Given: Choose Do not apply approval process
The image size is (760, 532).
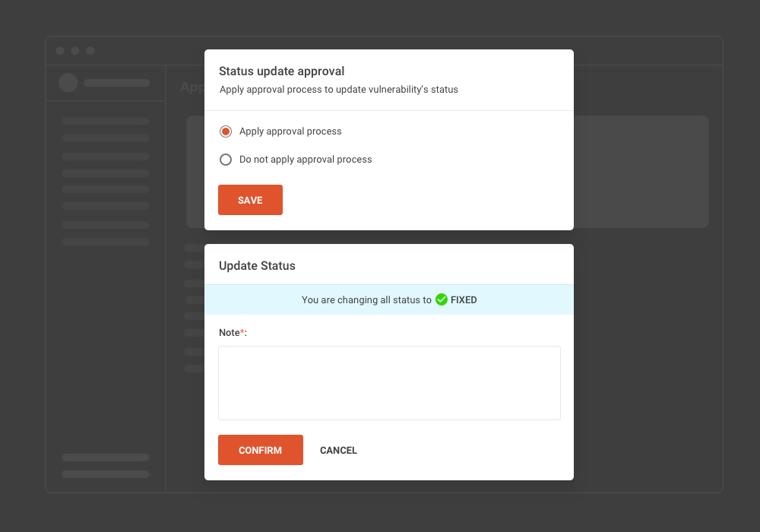Looking at the screenshot, I should click(x=225, y=160).
